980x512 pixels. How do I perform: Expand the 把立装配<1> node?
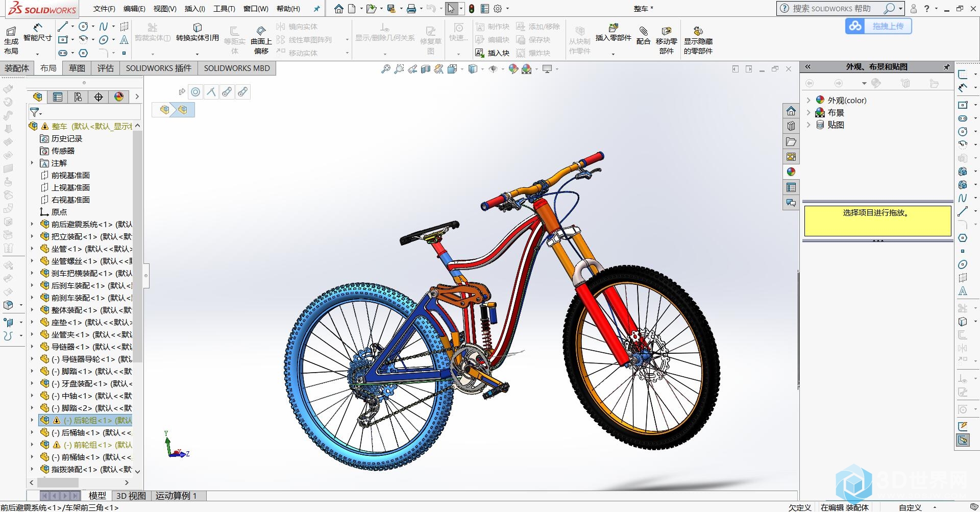[32, 236]
